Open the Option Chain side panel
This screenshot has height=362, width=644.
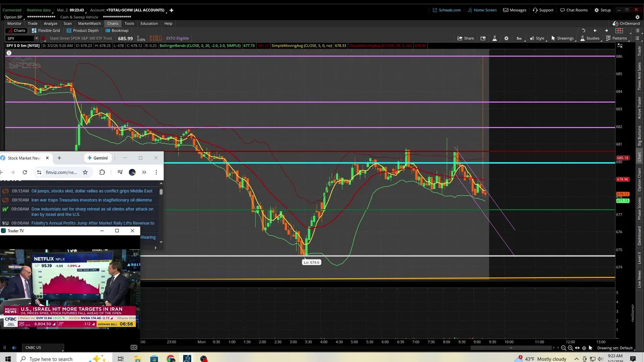(x=639, y=180)
